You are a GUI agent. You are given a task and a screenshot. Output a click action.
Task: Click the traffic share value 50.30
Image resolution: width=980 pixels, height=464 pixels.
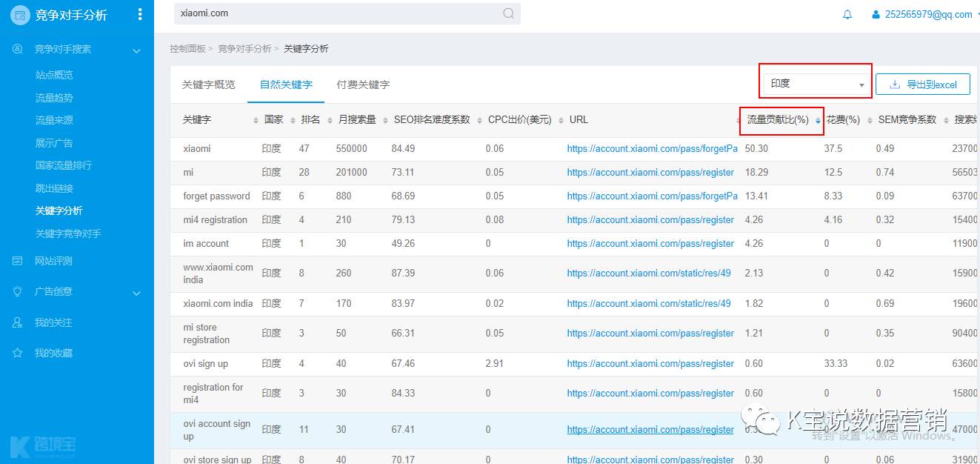pyautogui.click(x=756, y=148)
